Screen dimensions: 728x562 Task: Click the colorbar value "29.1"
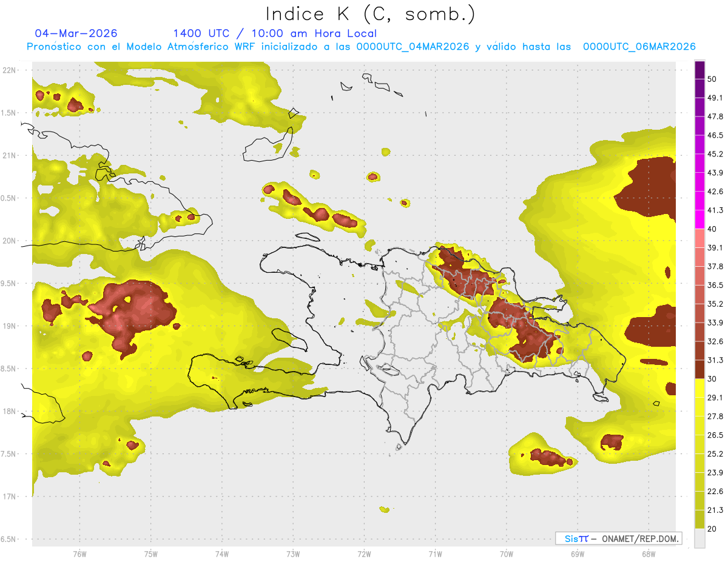point(715,398)
